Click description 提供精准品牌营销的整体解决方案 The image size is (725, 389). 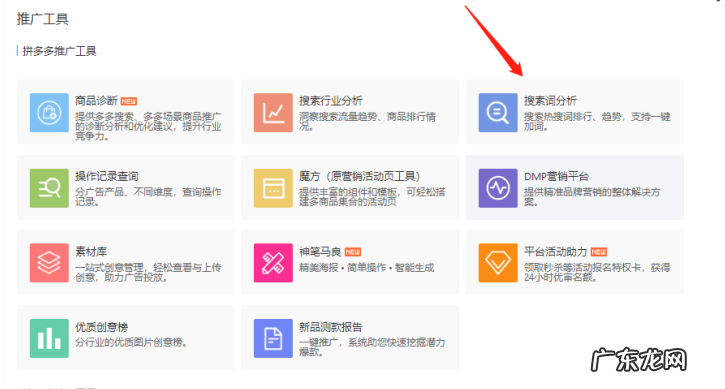[x=592, y=197]
